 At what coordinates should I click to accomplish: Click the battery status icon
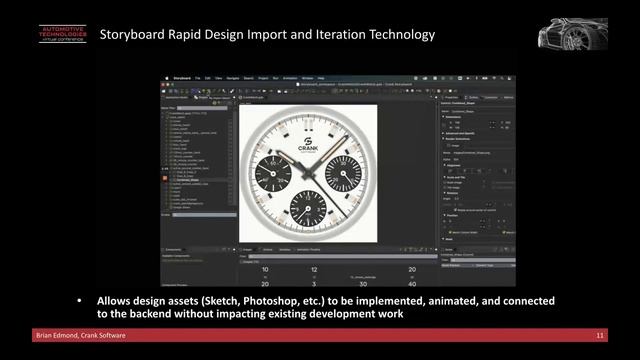(x=484, y=78)
